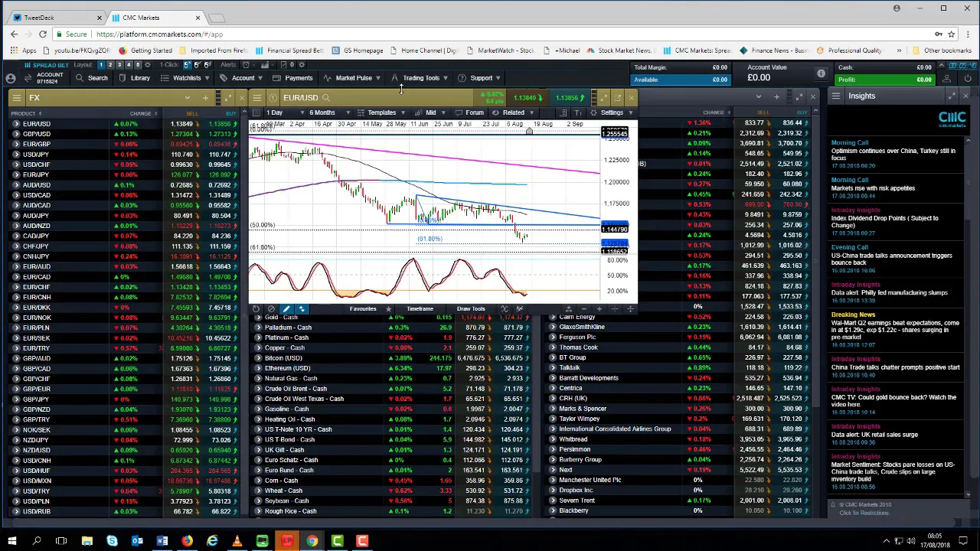
Task: Toggle the first 1-Click trading mode button
Action: tap(188, 65)
